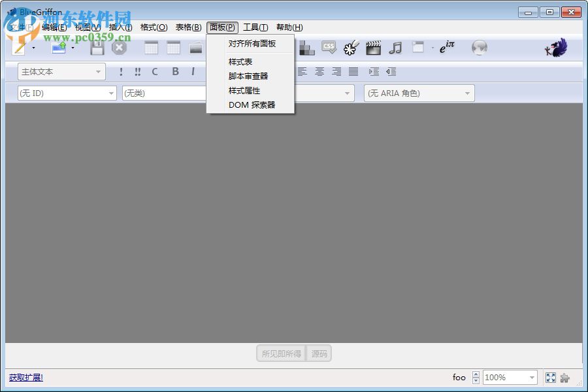The width and height of the screenshot is (588, 392).
Task: Click the 获取扩展! link
Action: point(26,378)
